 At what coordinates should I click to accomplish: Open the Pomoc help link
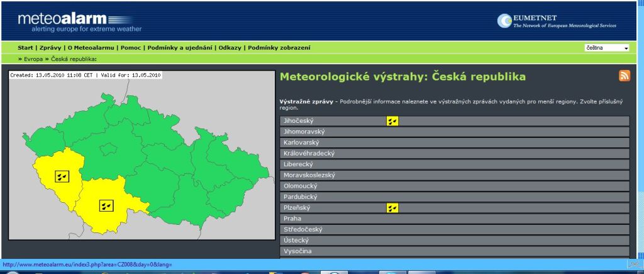pos(130,48)
